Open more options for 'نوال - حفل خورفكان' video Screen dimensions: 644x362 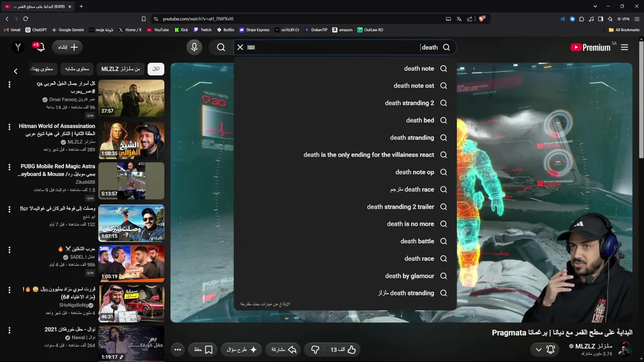click(x=9, y=330)
